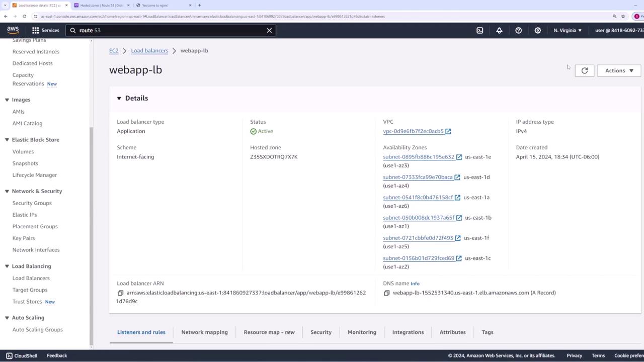The height and width of the screenshot is (362, 644).
Task: Reload the browser page
Action: [x=24, y=16]
